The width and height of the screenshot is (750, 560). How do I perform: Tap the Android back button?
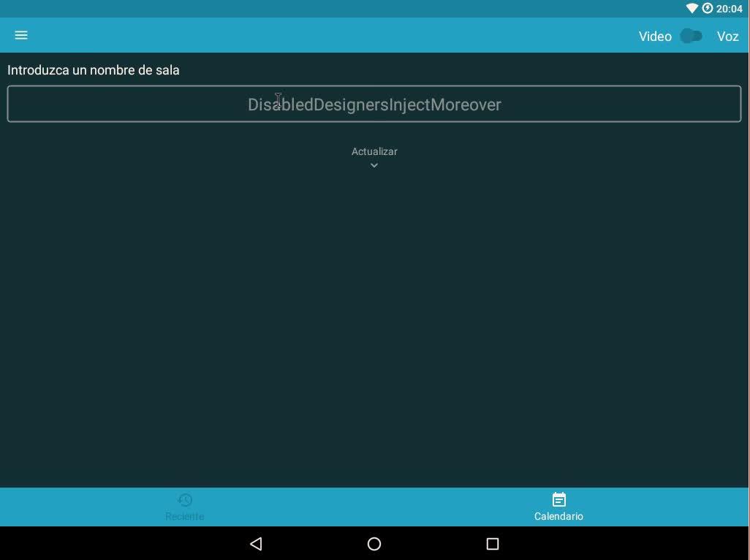click(257, 544)
